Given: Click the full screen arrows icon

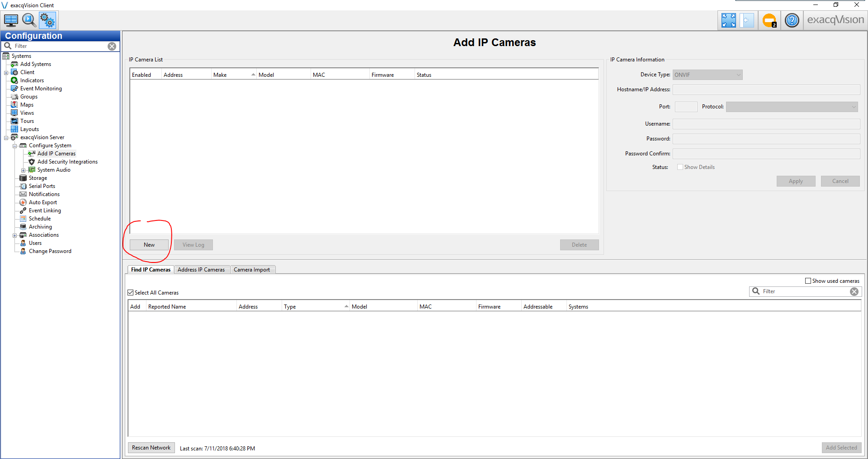Looking at the screenshot, I should tap(728, 20).
